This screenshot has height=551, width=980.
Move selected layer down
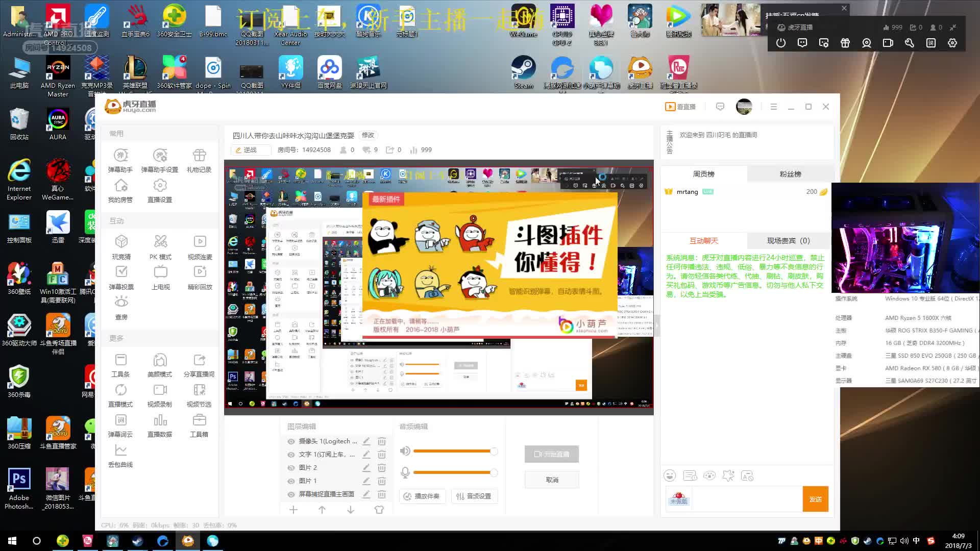[x=351, y=510]
